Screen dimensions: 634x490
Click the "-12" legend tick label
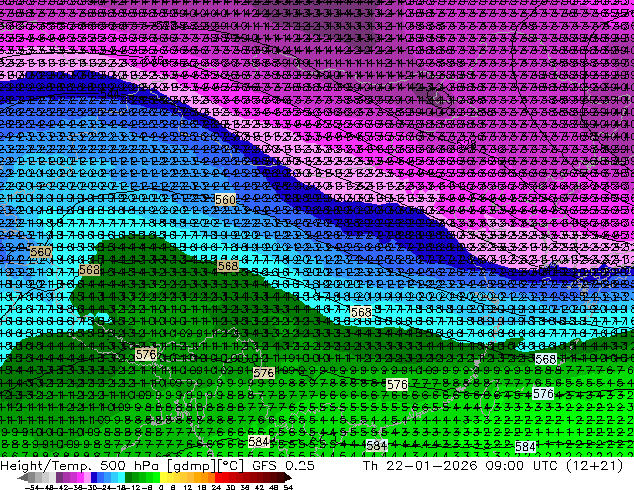135,487
